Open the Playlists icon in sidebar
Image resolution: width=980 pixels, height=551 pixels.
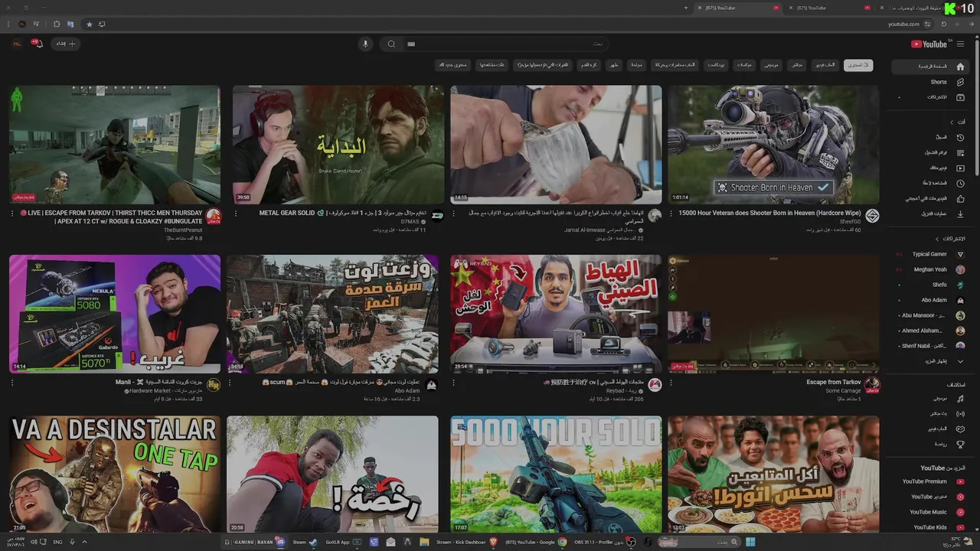(960, 152)
